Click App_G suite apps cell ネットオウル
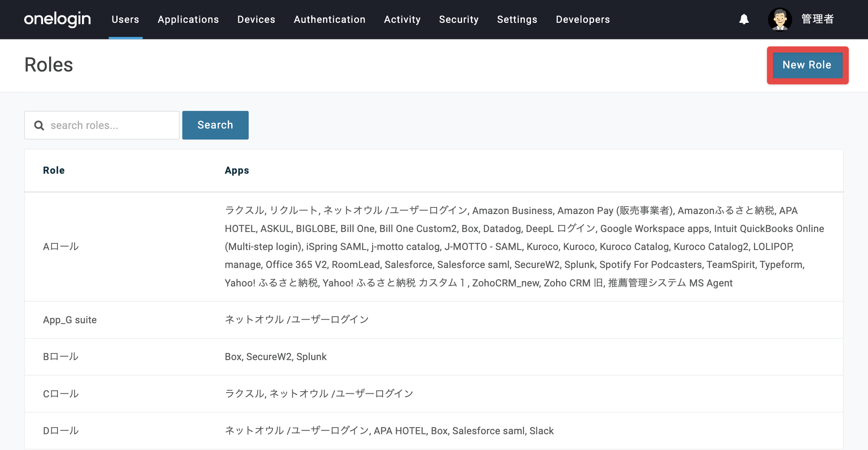Image resolution: width=868 pixels, height=450 pixels. [x=297, y=320]
